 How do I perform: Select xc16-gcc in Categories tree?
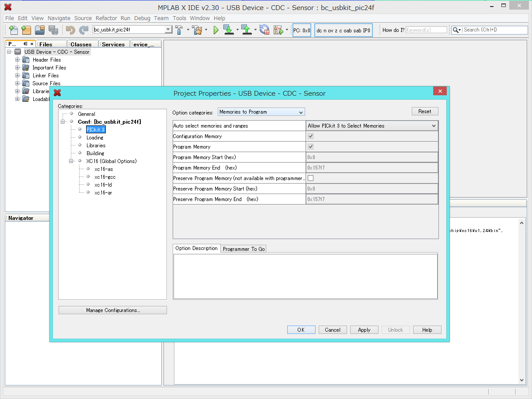(105, 177)
